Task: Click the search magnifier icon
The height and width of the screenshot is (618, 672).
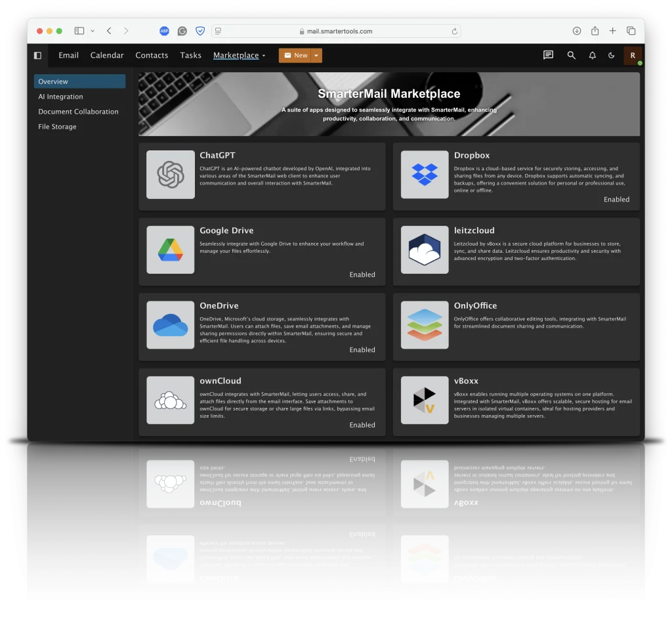Action: 572,55
